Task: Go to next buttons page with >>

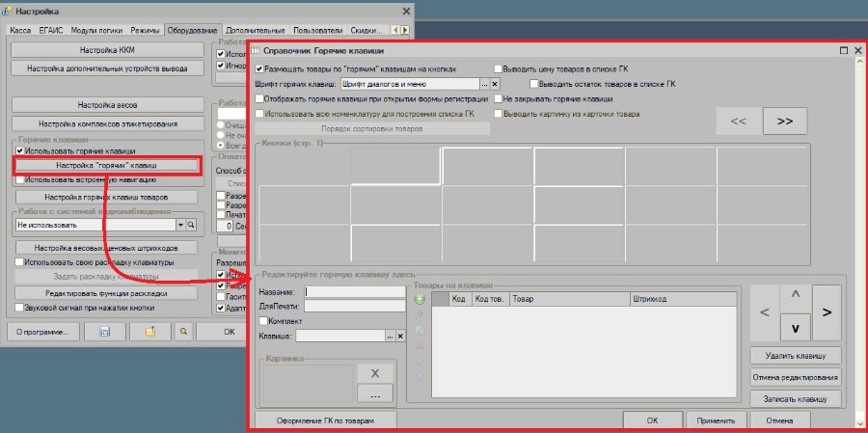Action: click(x=785, y=121)
